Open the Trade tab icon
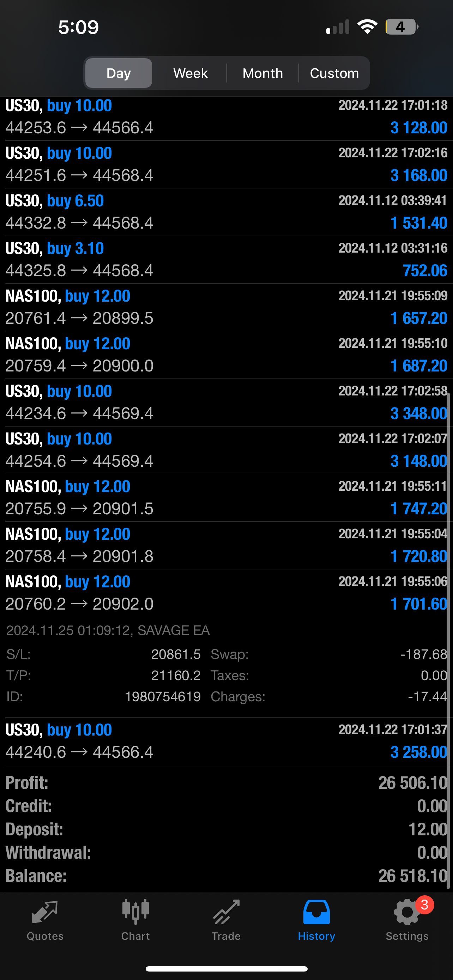The image size is (453, 980). point(226,912)
